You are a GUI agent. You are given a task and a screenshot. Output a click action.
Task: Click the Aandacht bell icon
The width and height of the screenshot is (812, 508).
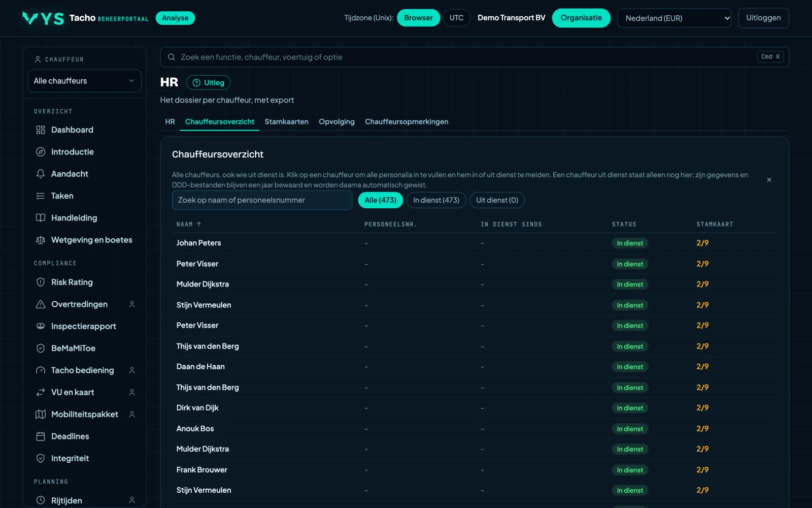coord(41,174)
